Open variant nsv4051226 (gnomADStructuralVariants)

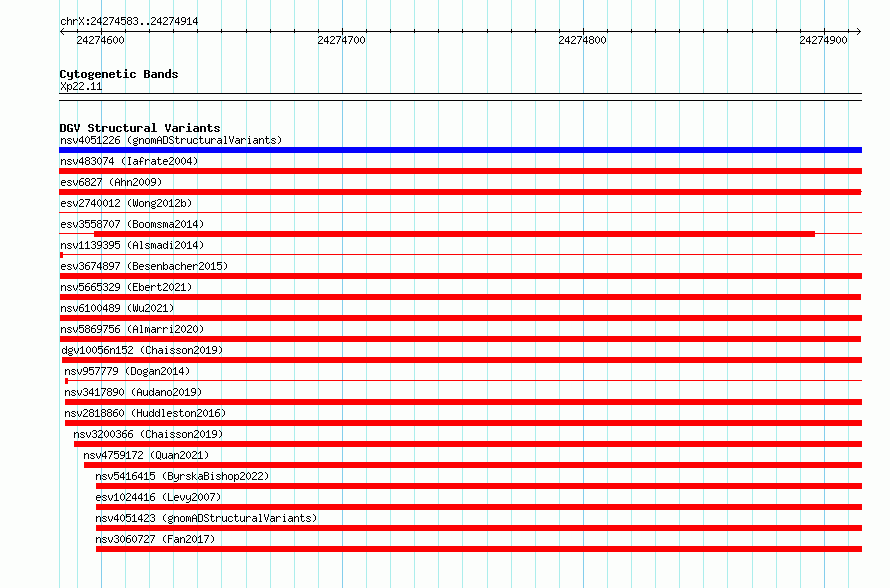tap(171, 140)
